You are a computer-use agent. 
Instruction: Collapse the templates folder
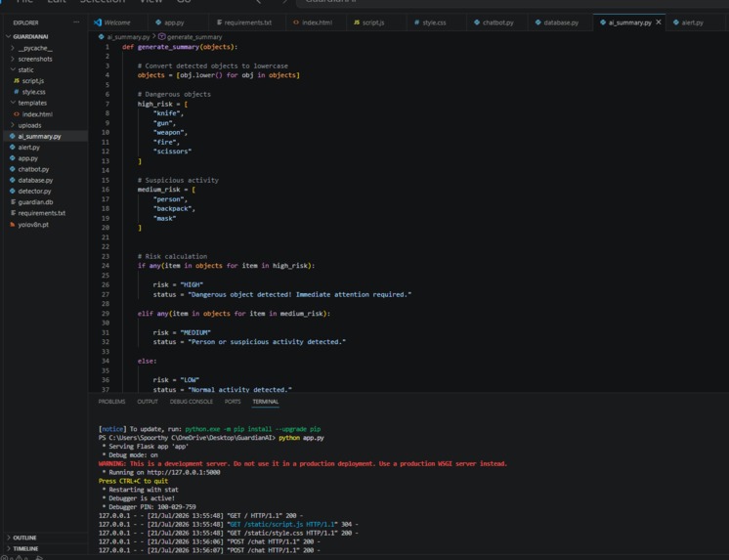point(32,103)
